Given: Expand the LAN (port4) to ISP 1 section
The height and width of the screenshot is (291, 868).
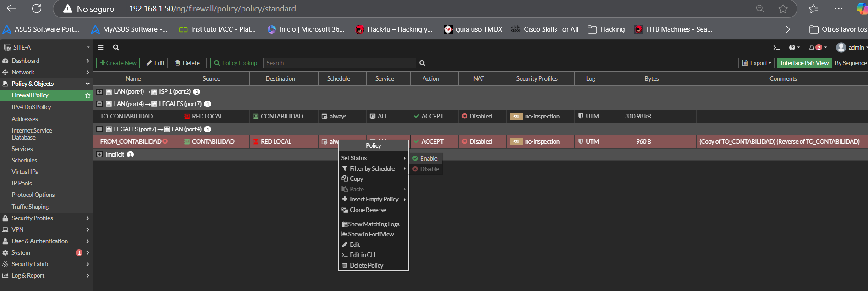Looking at the screenshot, I should point(99,92).
